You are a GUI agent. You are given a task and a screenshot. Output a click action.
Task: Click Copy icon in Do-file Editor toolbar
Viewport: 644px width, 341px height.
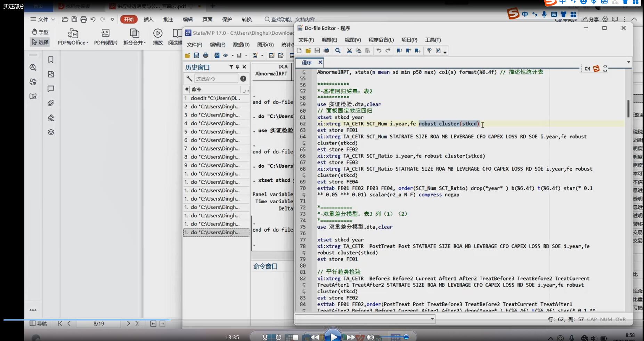coord(358,51)
